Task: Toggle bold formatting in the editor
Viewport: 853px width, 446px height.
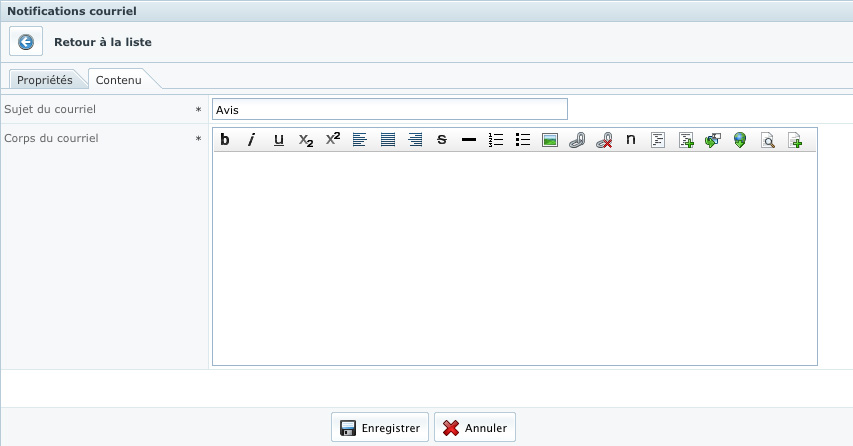Action: (225, 140)
